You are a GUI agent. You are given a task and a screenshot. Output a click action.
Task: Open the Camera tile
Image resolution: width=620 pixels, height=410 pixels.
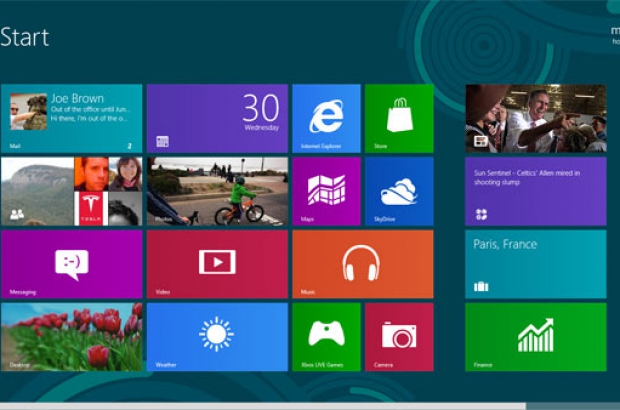click(x=399, y=337)
